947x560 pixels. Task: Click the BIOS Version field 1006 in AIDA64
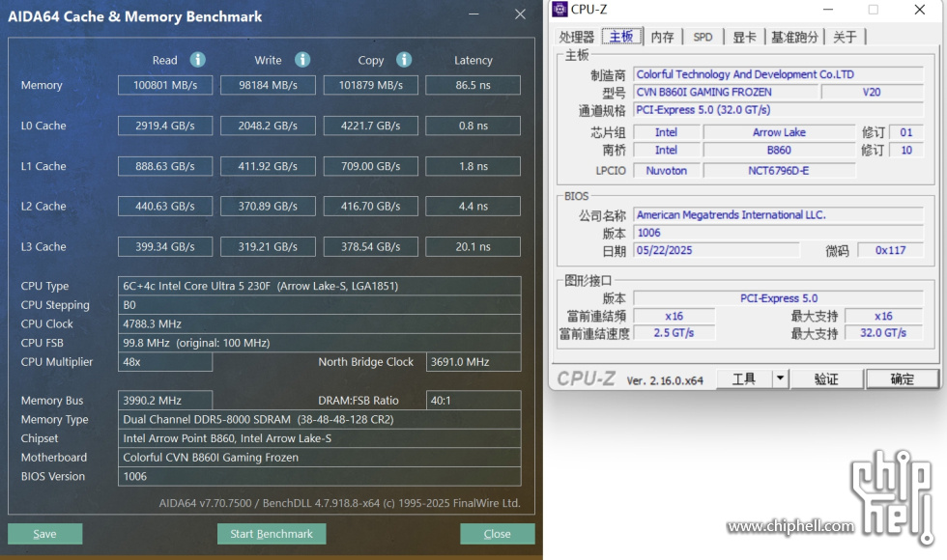(320, 476)
